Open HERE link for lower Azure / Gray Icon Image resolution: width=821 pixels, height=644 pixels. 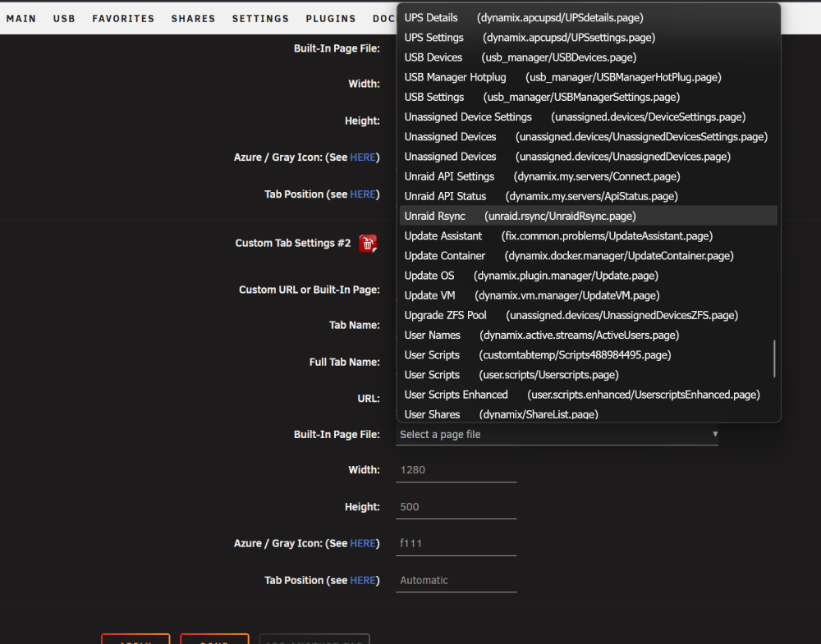[362, 544]
